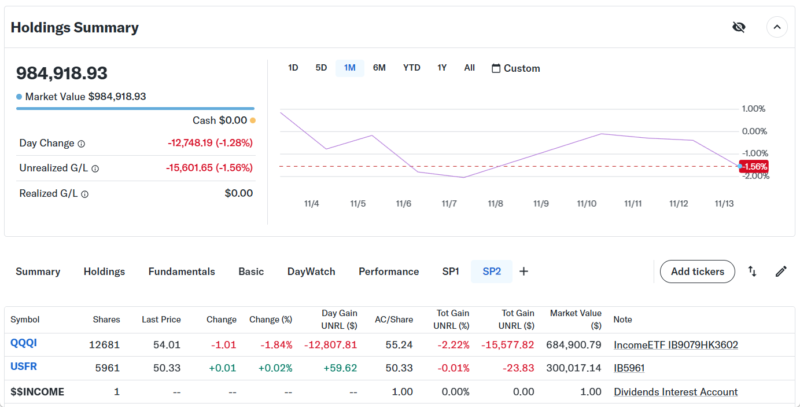Open the USFR ticker link

click(24, 368)
